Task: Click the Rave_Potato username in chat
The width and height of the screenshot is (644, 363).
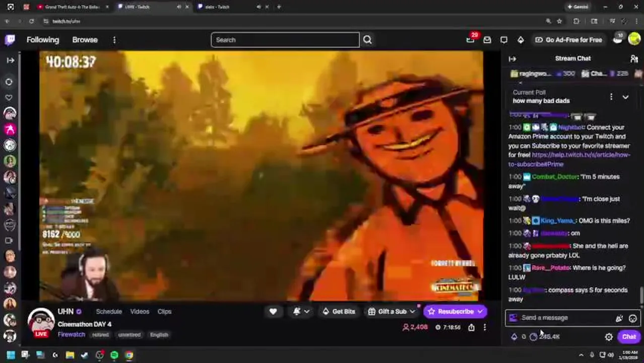Action: tap(550, 268)
